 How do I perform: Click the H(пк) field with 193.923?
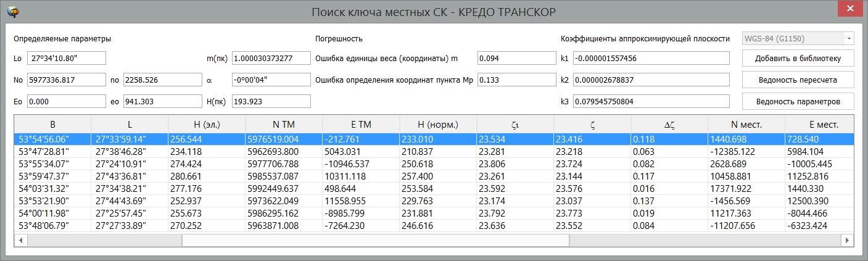(x=271, y=101)
